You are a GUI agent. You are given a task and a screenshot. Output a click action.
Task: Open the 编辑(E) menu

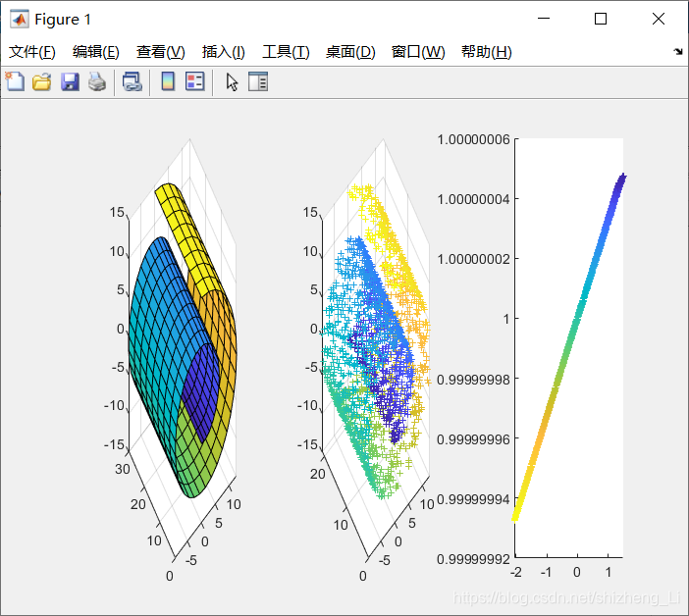click(x=96, y=52)
